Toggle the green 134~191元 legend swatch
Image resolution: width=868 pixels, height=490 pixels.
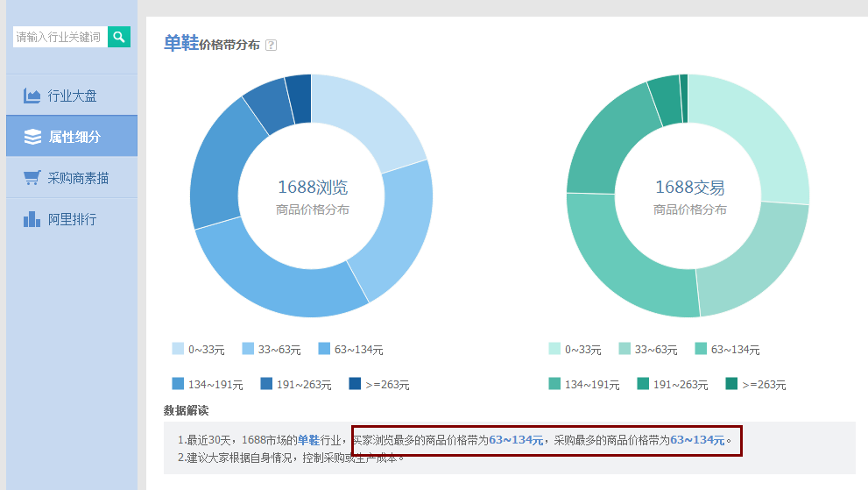click(x=555, y=384)
